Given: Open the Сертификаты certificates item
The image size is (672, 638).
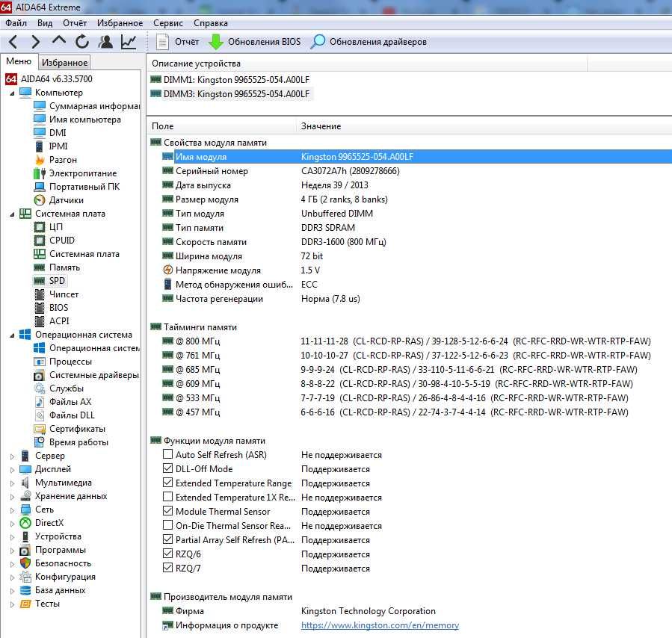Looking at the screenshot, I should (x=77, y=429).
